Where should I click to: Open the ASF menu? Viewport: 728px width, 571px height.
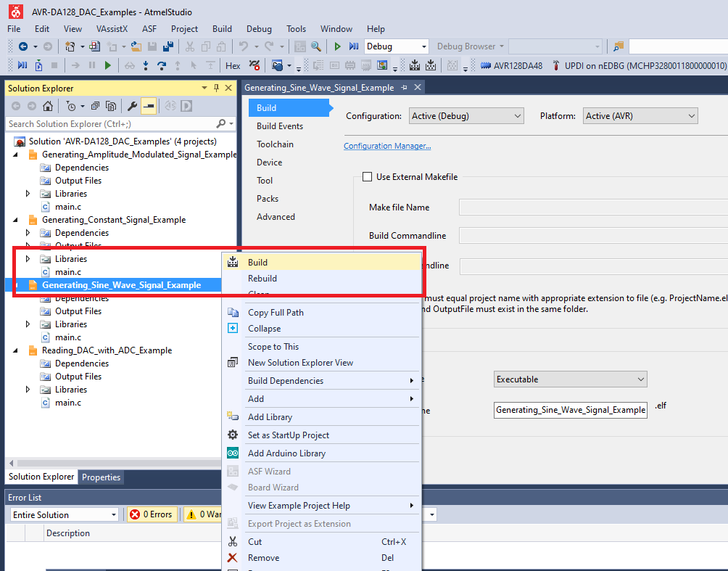(149, 29)
